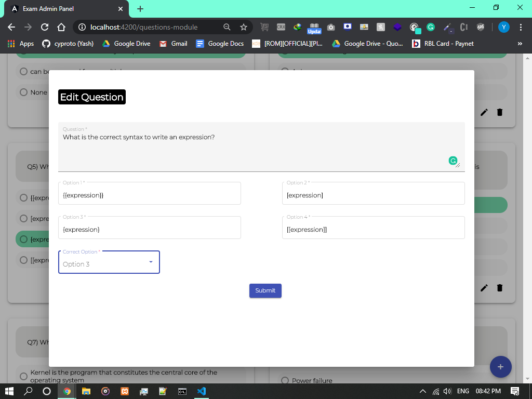The height and width of the screenshot is (399, 532).
Task: Open the shopping cart extension icon
Action: [264, 27]
